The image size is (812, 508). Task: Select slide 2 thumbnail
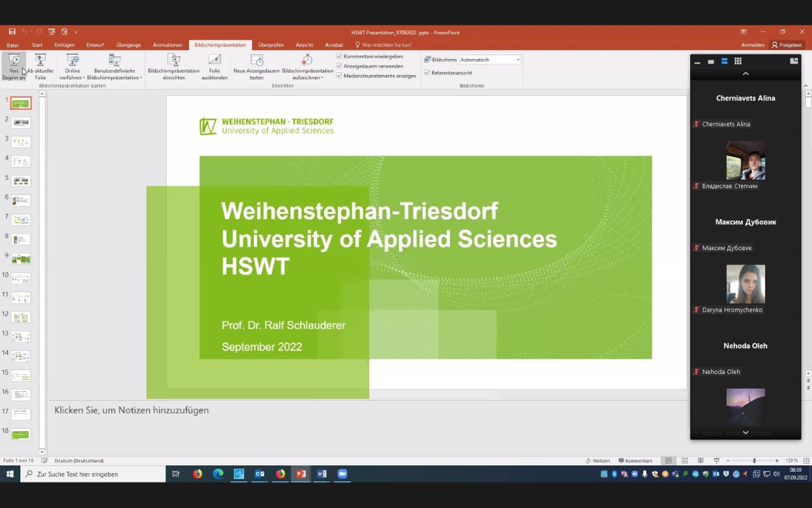[21, 123]
